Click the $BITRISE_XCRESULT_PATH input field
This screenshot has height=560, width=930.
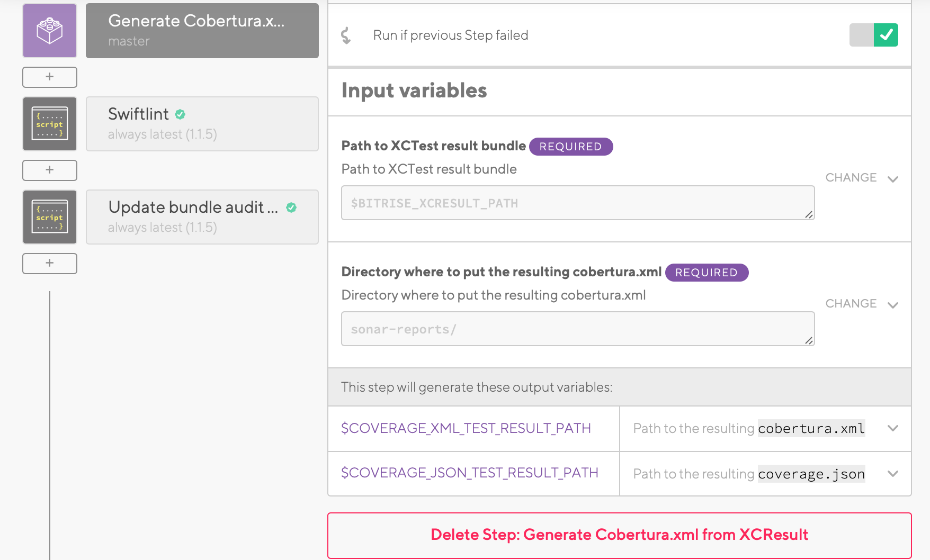(x=577, y=203)
